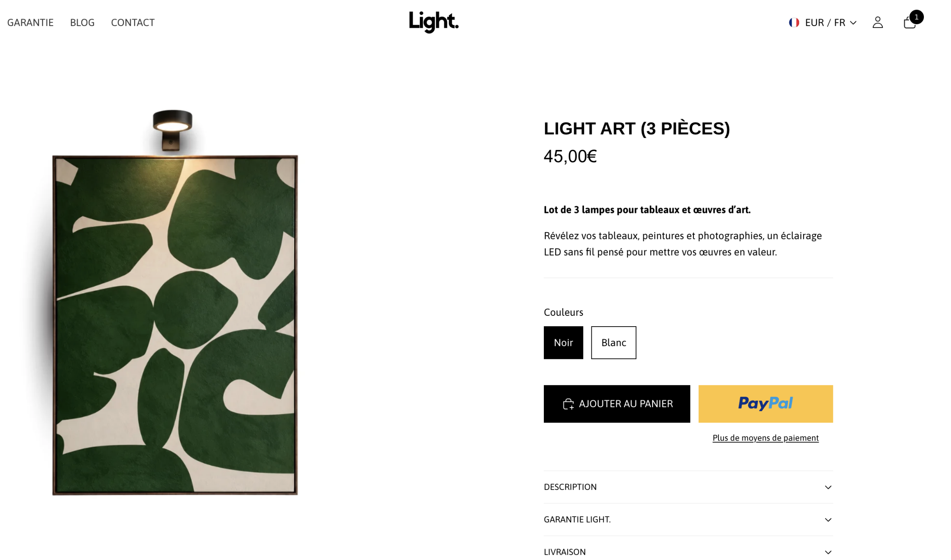Expand the Description section

point(688,487)
